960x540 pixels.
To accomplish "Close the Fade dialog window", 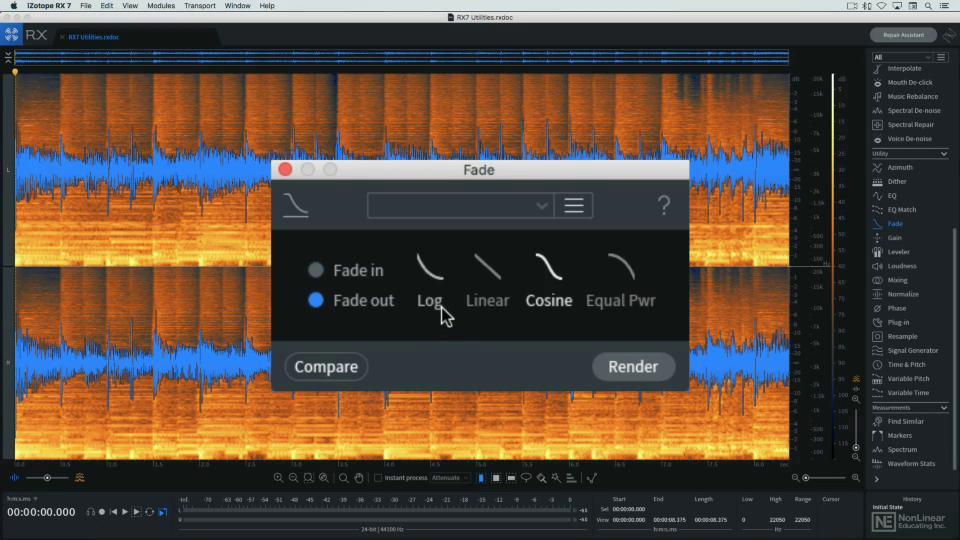I will click(285, 170).
